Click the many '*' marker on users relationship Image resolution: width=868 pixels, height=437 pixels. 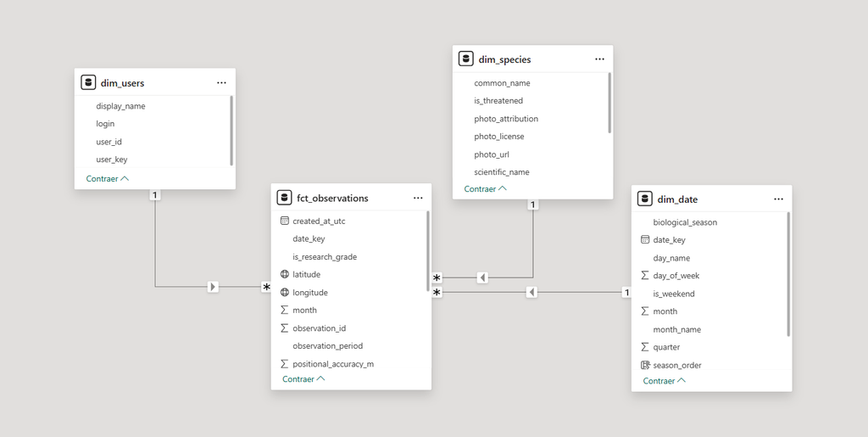266,288
